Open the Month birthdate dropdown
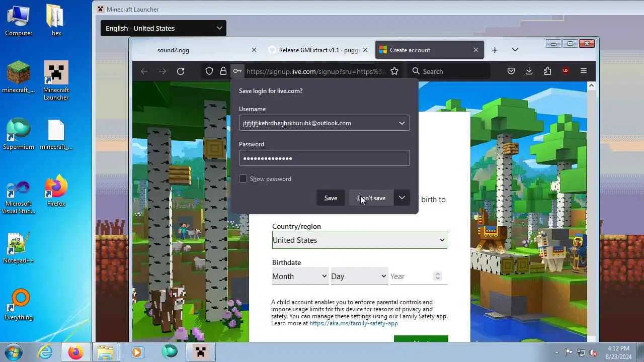This screenshot has height=362, width=644. point(300,276)
